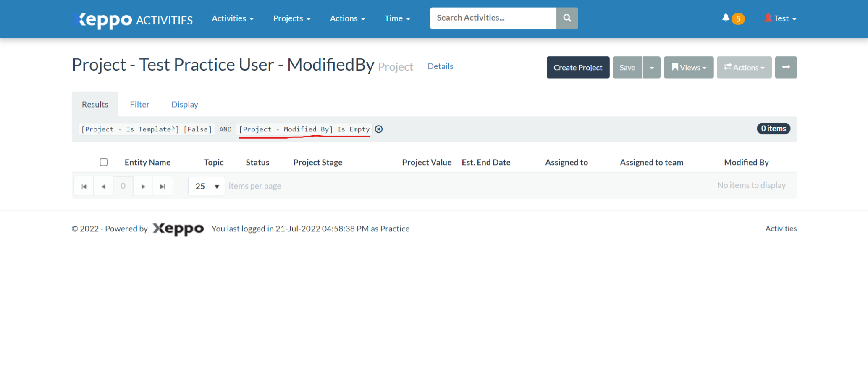Remove the Modified By Is Empty filter
The height and width of the screenshot is (389, 868).
tap(379, 129)
